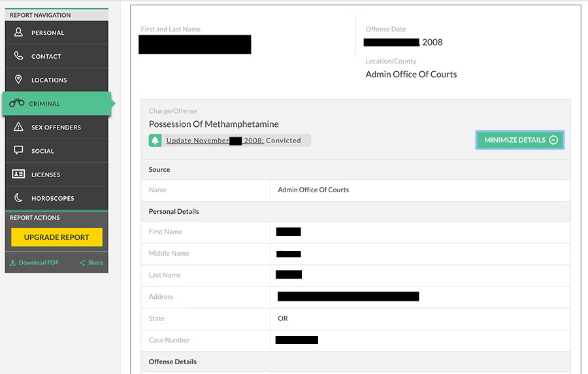Click the State value OR
The height and width of the screenshot is (374, 588).
coord(283,318)
